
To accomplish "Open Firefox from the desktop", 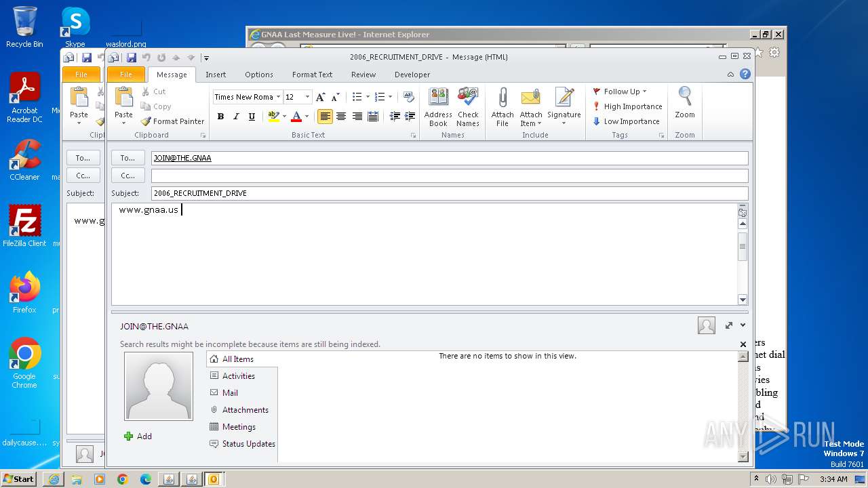I will point(25,293).
